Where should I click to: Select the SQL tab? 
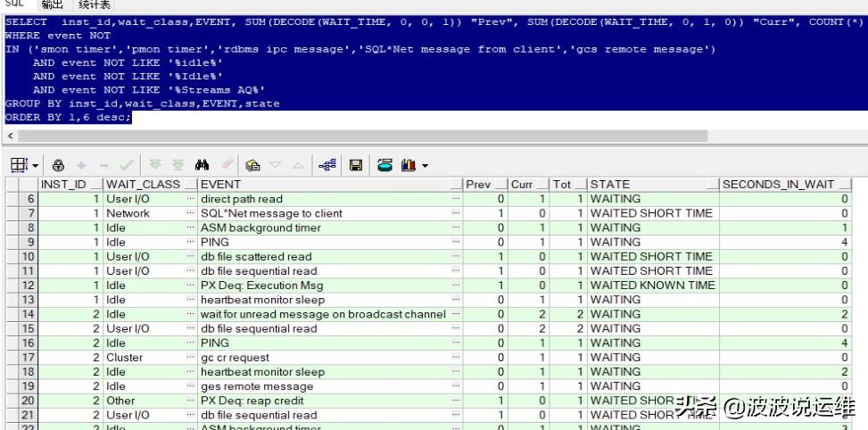click(15, 4)
